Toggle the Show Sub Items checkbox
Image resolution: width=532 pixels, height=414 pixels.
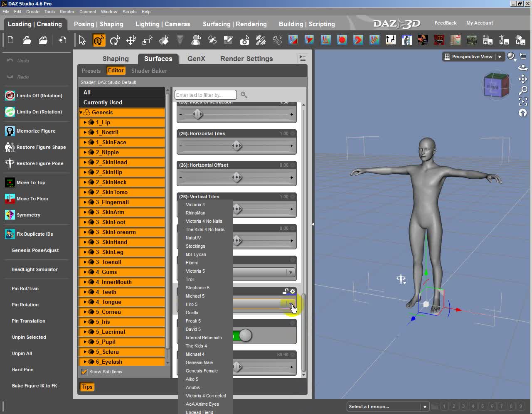(x=84, y=372)
